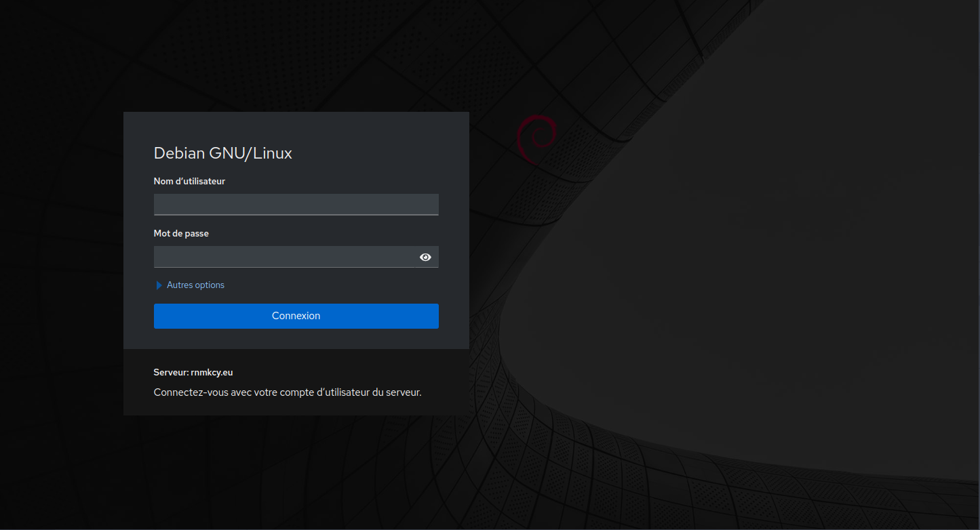Click the rnmkcy.eu hostname in the footer

[x=212, y=372]
